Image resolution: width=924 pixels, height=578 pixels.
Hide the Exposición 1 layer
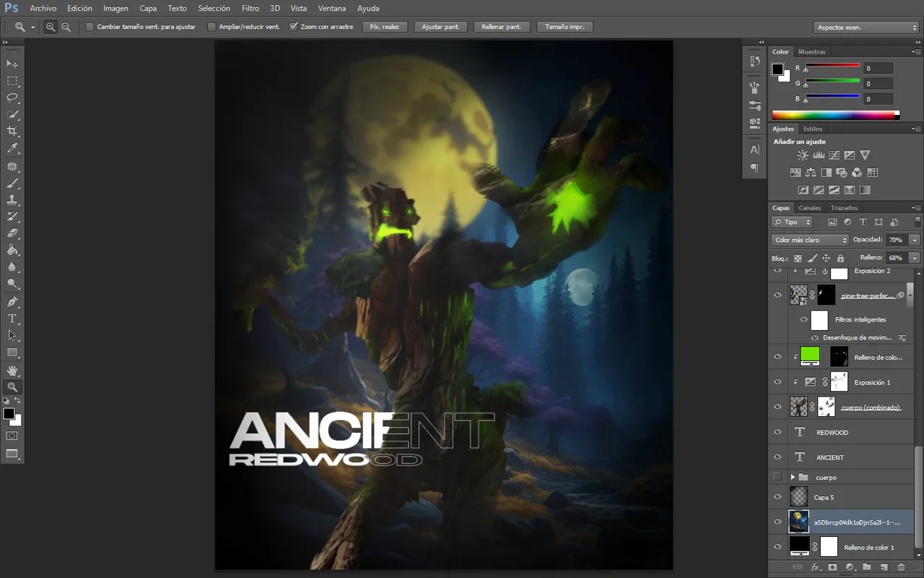click(777, 382)
